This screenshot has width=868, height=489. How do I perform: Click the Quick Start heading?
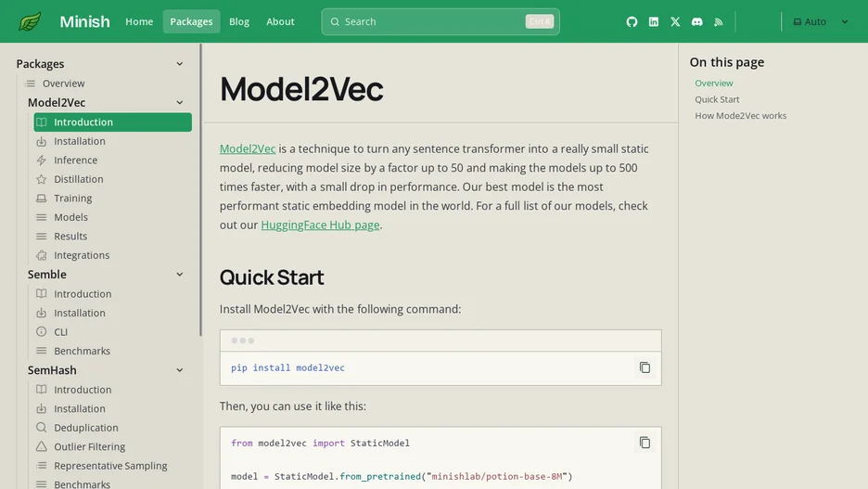pyautogui.click(x=271, y=277)
